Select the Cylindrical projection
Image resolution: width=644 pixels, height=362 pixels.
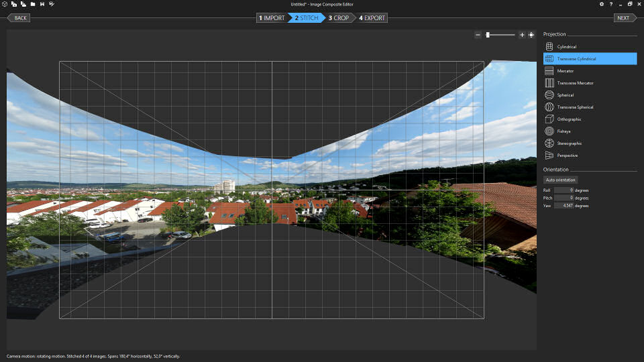(x=566, y=47)
